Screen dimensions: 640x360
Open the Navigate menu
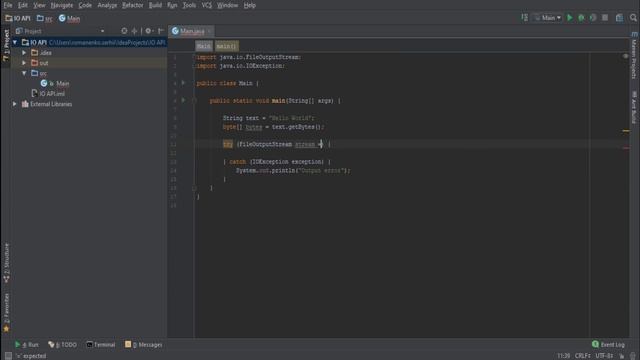[62, 5]
